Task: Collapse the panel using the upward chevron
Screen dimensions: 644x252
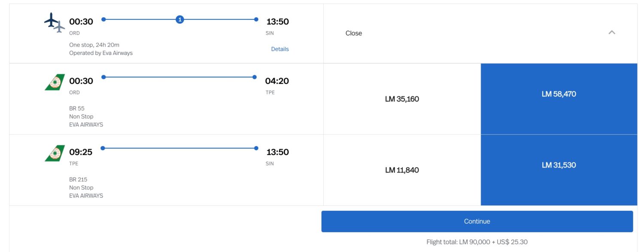Action: 612,32
